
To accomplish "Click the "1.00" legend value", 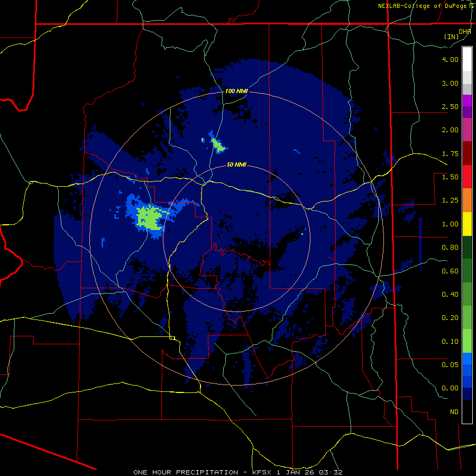I will point(450,224).
